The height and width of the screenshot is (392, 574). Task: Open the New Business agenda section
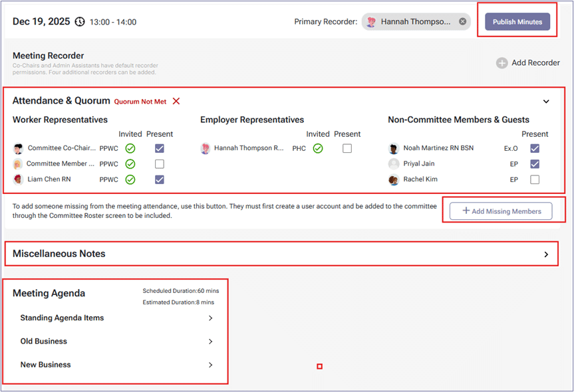[x=210, y=365]
